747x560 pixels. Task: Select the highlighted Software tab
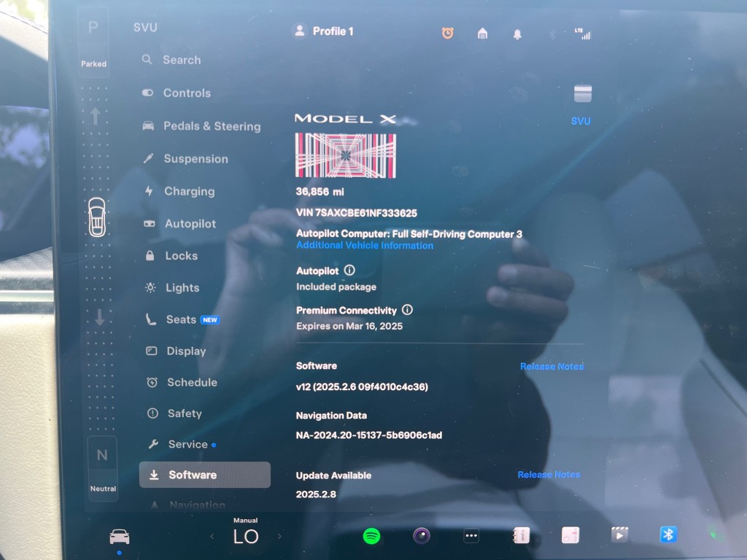(x=205, y=475)
